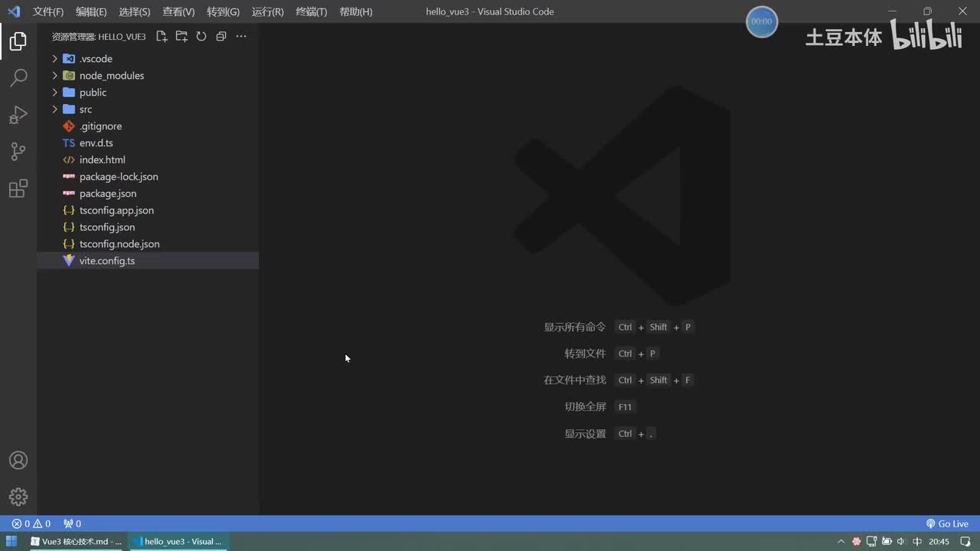Click the hello_vue3 Visual Studio Code taskbar button

[x=178, y=542]
